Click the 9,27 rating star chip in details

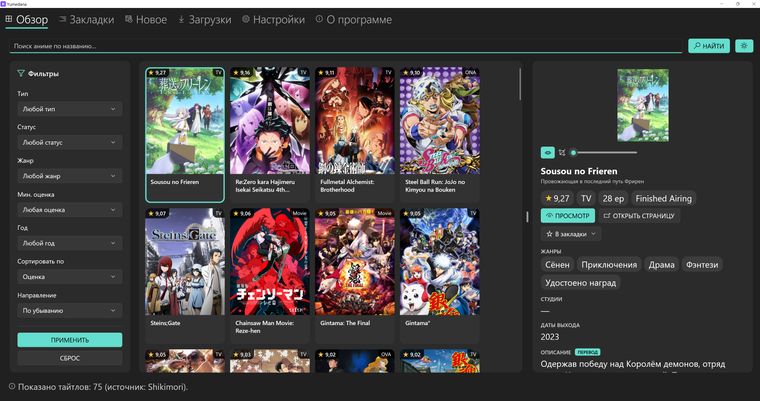pos(557,198)
